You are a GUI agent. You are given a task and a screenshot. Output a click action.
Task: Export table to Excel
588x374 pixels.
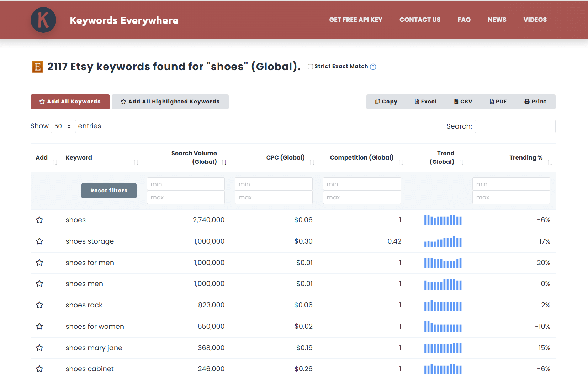(x=426, y=102)
